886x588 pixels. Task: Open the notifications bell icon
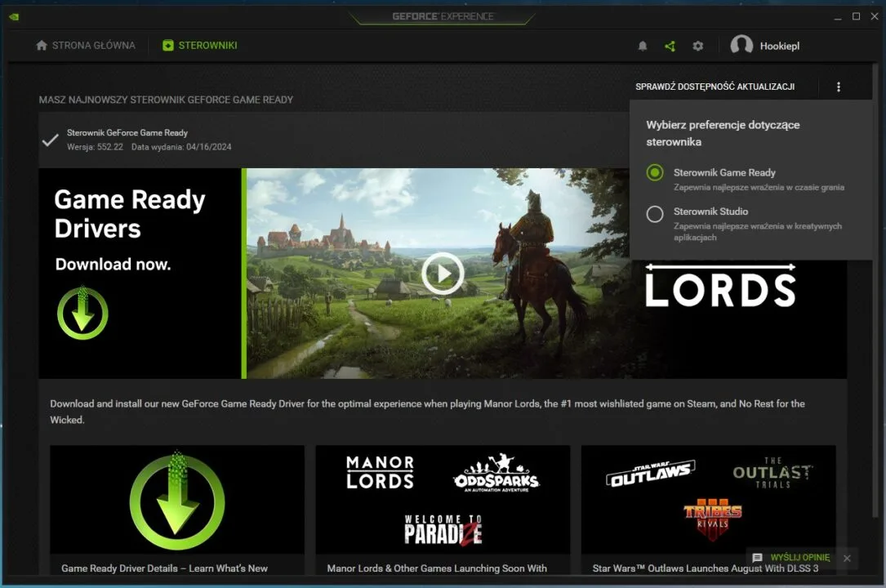[x=643, y=47]
